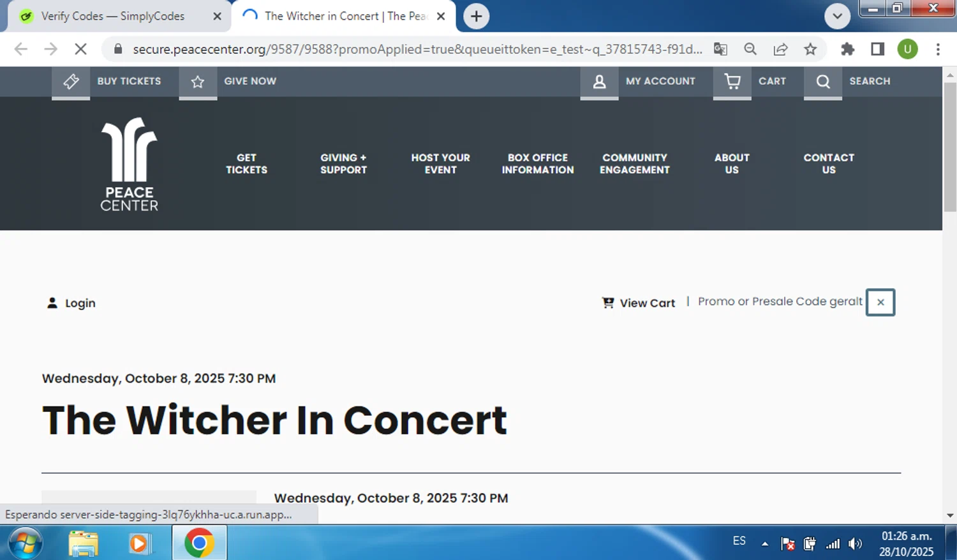Open the translate page icon
The width and height of the screenshot is (957, 560).
coord(720,49)
